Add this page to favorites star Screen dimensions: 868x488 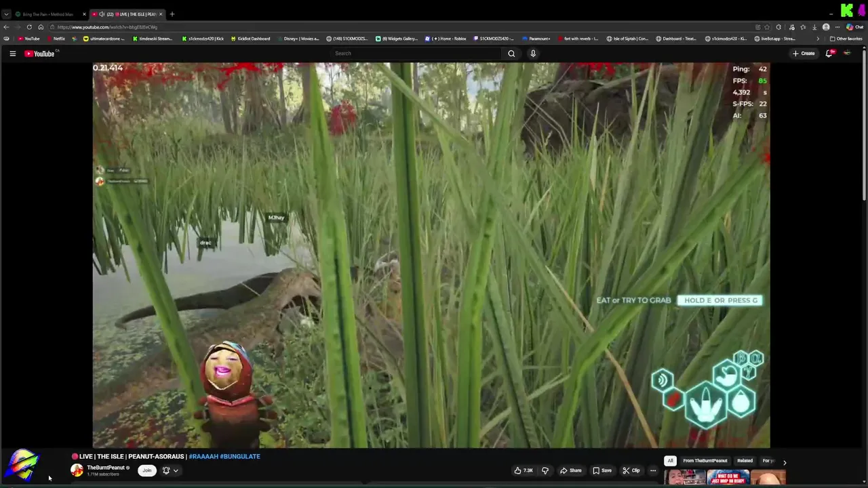(767, 27)
